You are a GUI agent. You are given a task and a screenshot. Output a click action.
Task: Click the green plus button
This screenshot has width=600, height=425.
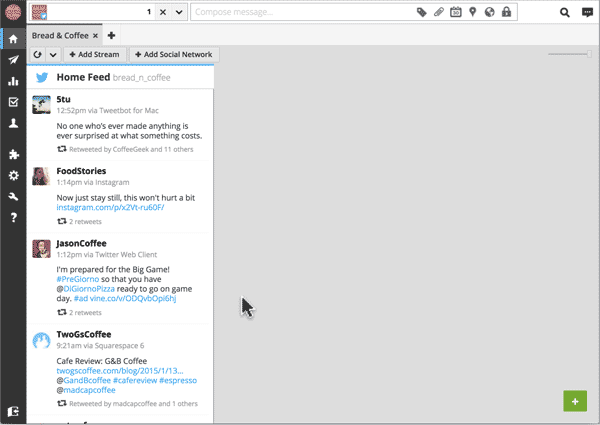(x=575, y=401)
